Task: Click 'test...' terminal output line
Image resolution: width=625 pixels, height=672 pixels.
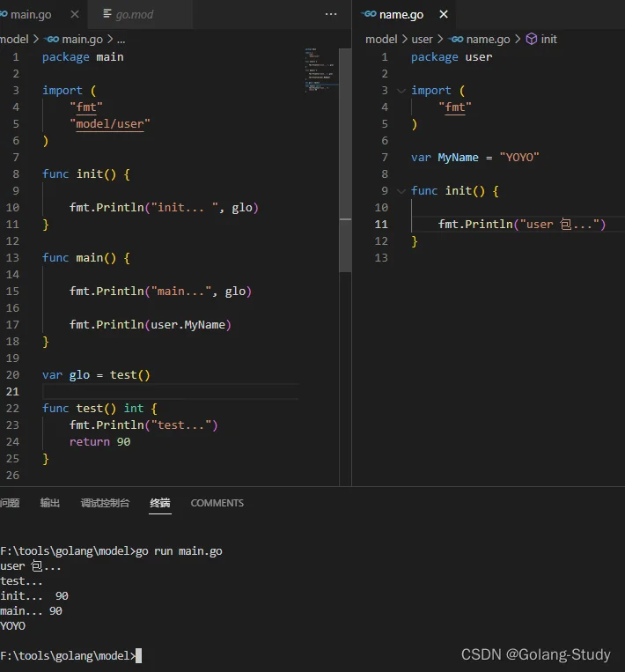Action: (x=21, y=581)
